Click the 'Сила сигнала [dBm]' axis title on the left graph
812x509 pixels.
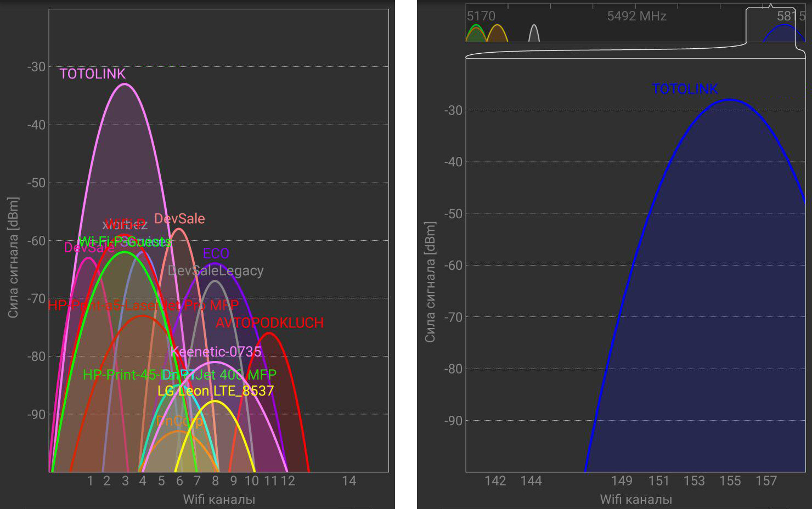pos(13,257)
